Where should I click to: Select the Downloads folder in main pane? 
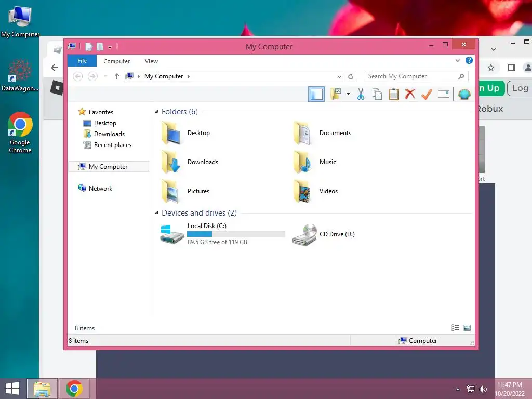tap(190, 162)
